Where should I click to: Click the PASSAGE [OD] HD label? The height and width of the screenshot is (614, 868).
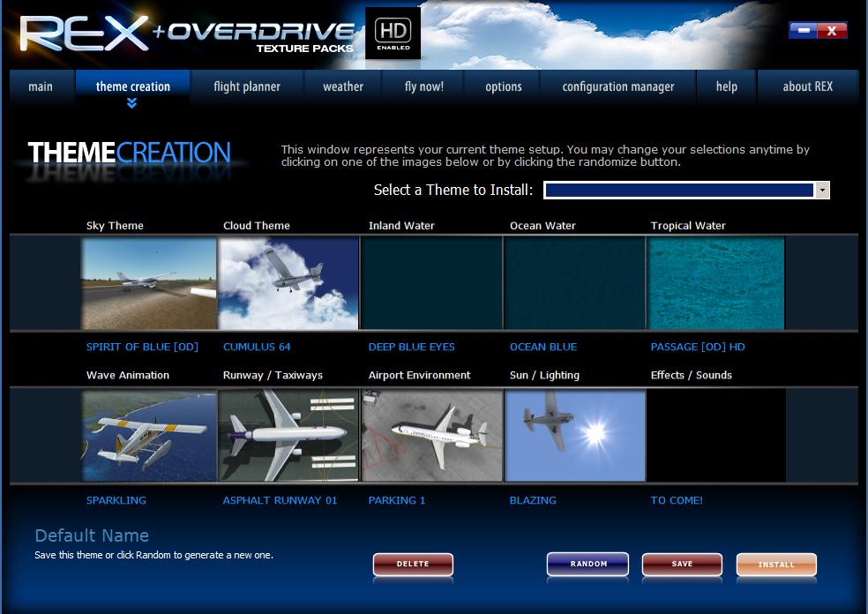point(698,348)
